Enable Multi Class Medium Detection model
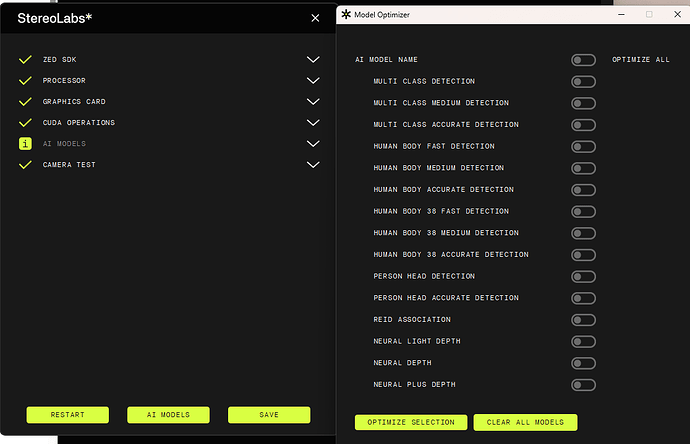Viewport: 690px width, 444px height. (x=584, y=103)
